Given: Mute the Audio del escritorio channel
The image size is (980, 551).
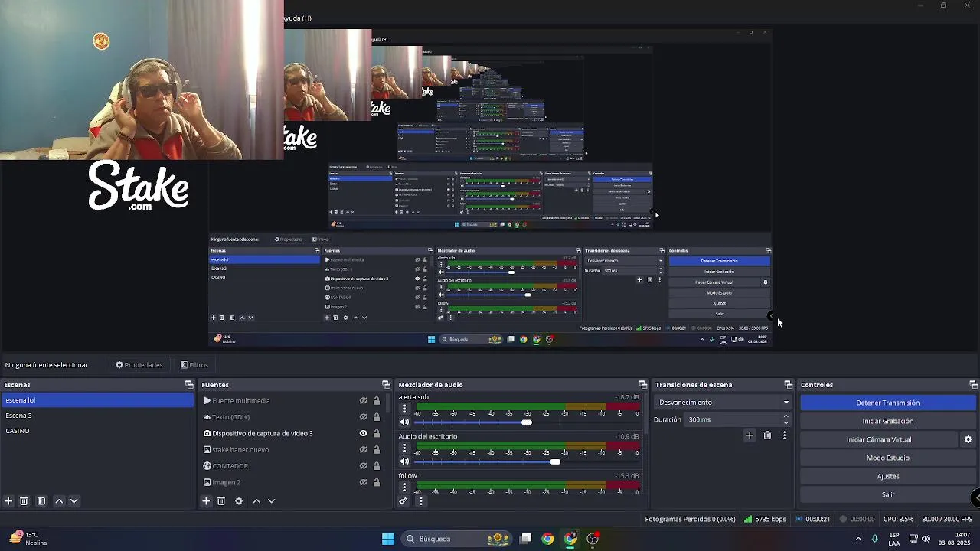Looking at the screenshot, I should [404, 461].
